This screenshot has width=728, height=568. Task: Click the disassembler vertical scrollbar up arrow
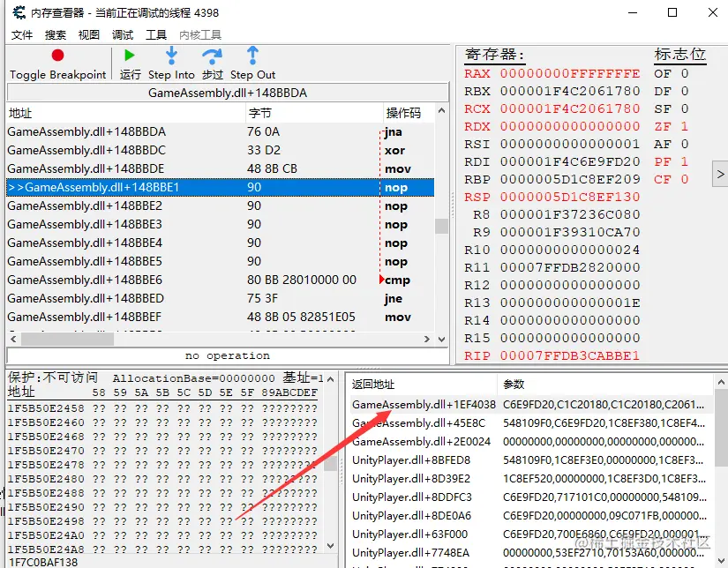click(x=441, y=111)
